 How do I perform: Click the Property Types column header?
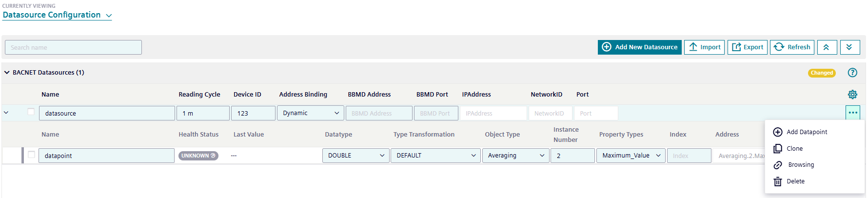[x=621, y=135]
